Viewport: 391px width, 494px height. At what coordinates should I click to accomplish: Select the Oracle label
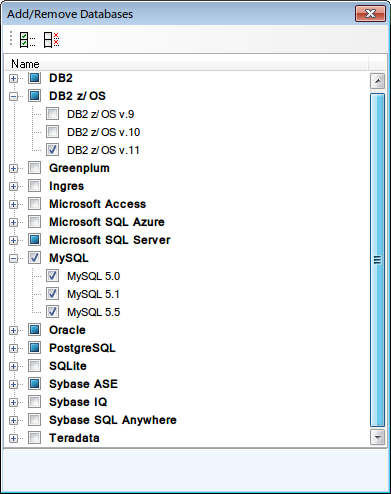click(67, 330)
